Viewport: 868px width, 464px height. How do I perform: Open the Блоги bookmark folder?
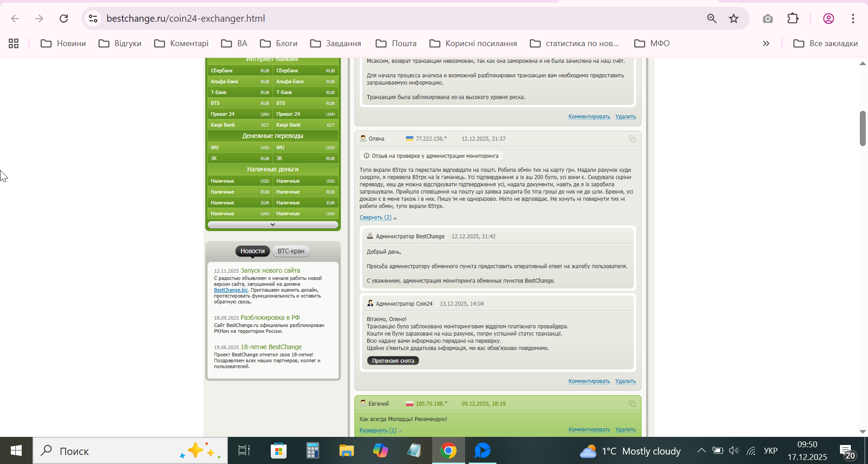tap(278, 43)
